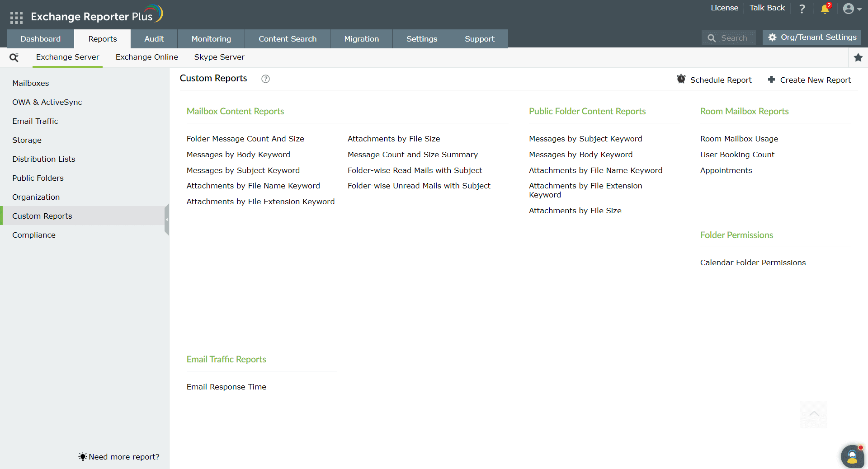Open the help question mark icon in top bar
868x469 pixels.
tap(802, 9)
